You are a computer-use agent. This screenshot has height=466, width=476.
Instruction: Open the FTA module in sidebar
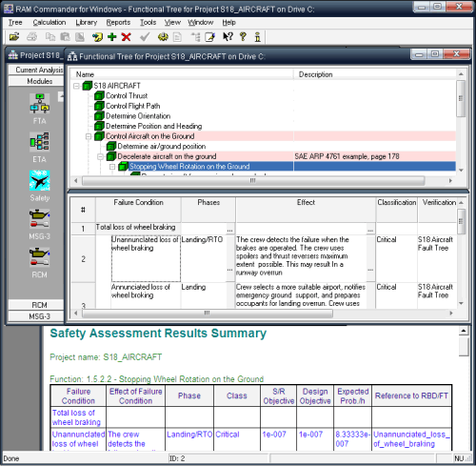click(39, 104)
